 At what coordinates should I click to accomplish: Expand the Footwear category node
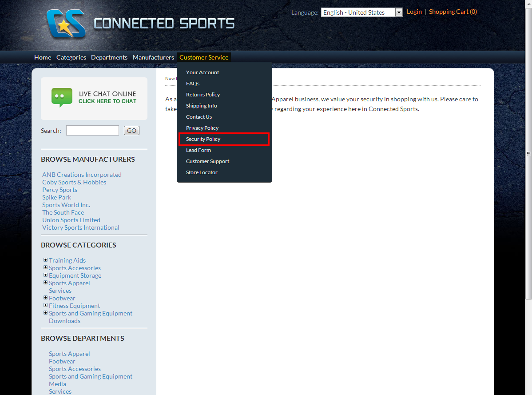pyautogui.click(x=45, y=298)
